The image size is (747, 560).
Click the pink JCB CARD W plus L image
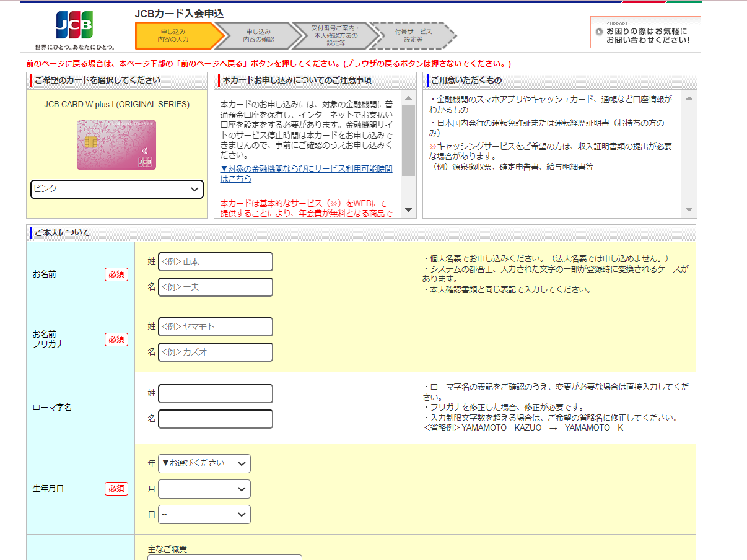pyautogui.click(x=116, y=145)
